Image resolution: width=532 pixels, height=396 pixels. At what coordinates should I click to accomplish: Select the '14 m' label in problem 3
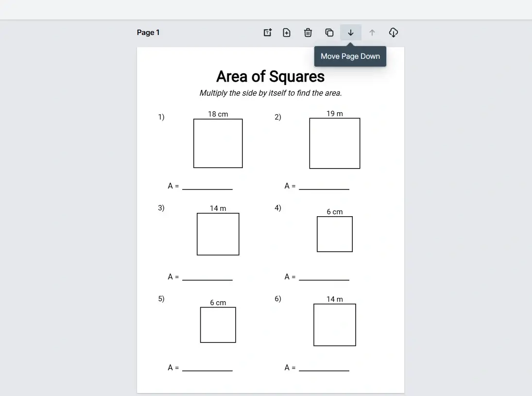(218, 208)
